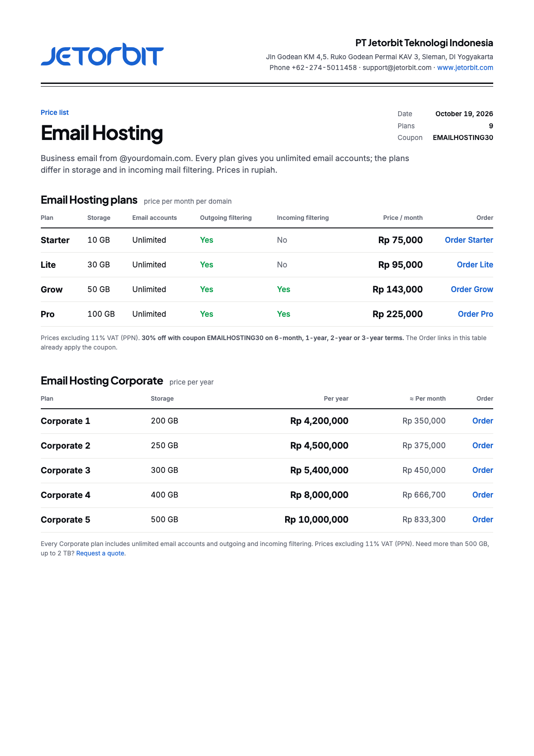Screen dimensions: 534x756
Task: Click the Email Hosting main heading
Action: pyautogui.click(x=102, y=133)
